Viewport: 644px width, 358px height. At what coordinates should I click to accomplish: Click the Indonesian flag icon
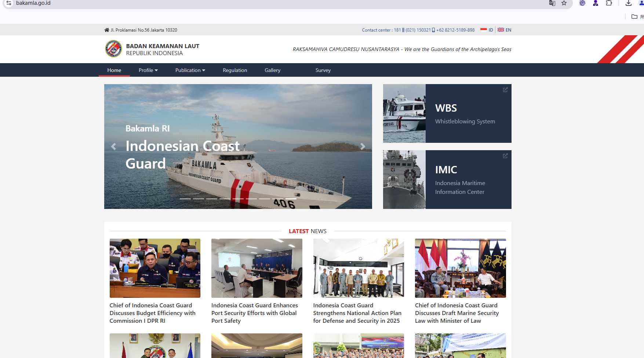484,30
